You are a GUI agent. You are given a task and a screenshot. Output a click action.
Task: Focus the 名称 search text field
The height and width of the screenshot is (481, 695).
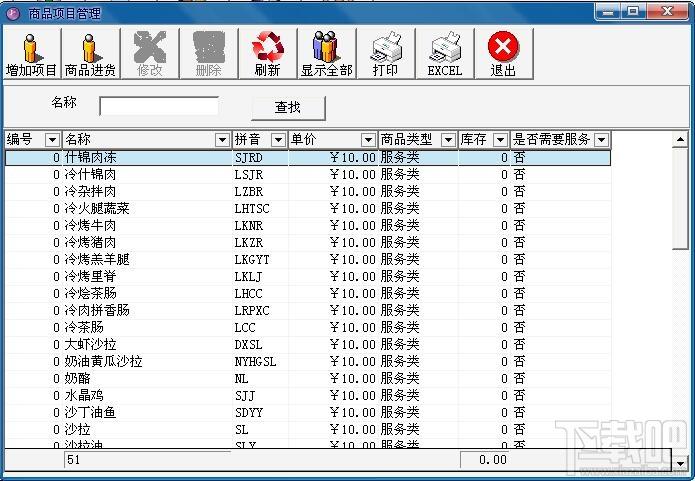tap(158, 106)
